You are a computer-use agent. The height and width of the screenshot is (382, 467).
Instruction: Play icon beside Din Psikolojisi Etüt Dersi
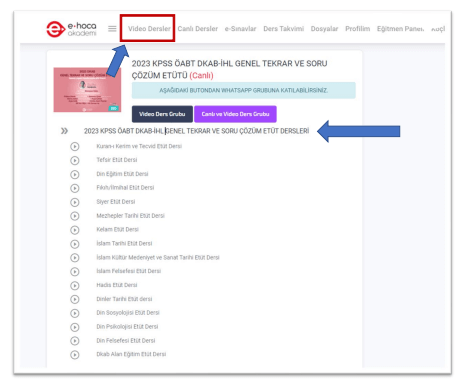(x=75, y=327)
